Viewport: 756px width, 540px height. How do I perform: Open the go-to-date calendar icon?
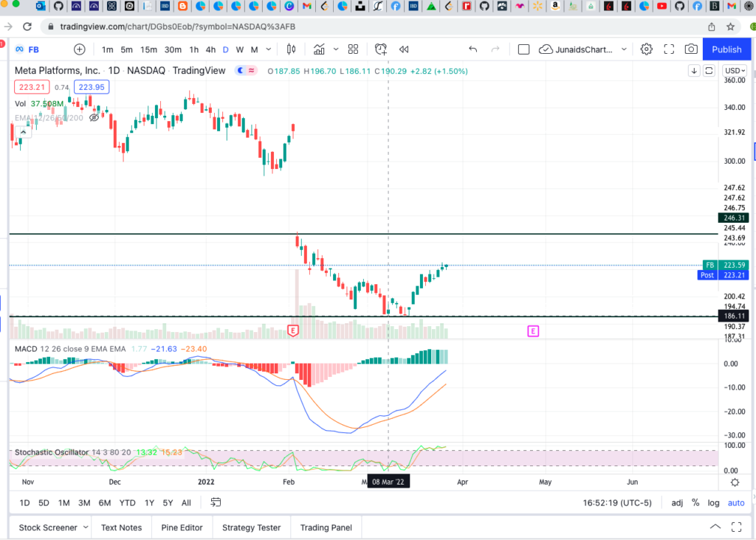(x=216, y=502)
